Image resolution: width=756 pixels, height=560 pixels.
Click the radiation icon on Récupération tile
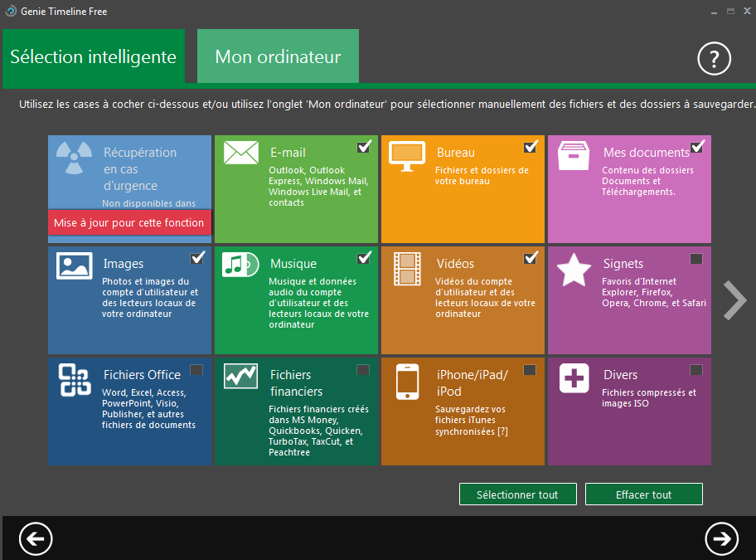pyautogui.click(x=74, y=158)
